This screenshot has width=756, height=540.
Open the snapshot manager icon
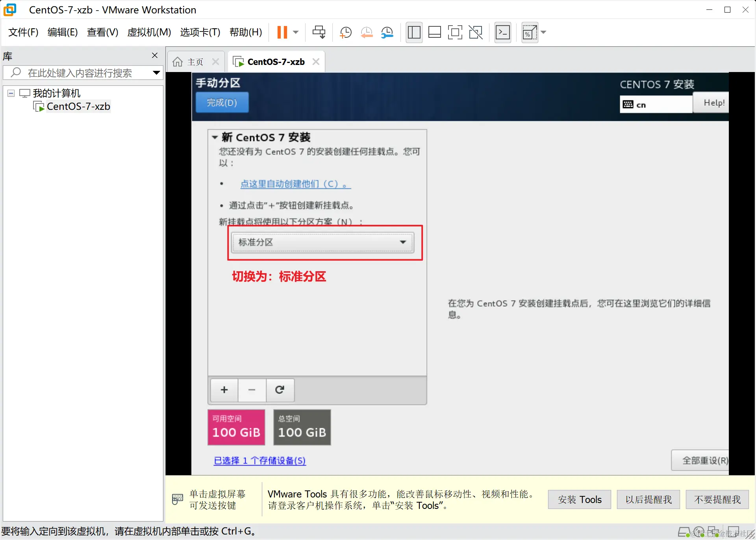387,32
